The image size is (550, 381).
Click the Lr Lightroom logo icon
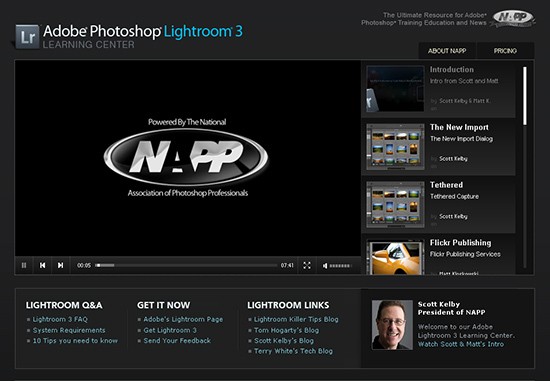27,36
